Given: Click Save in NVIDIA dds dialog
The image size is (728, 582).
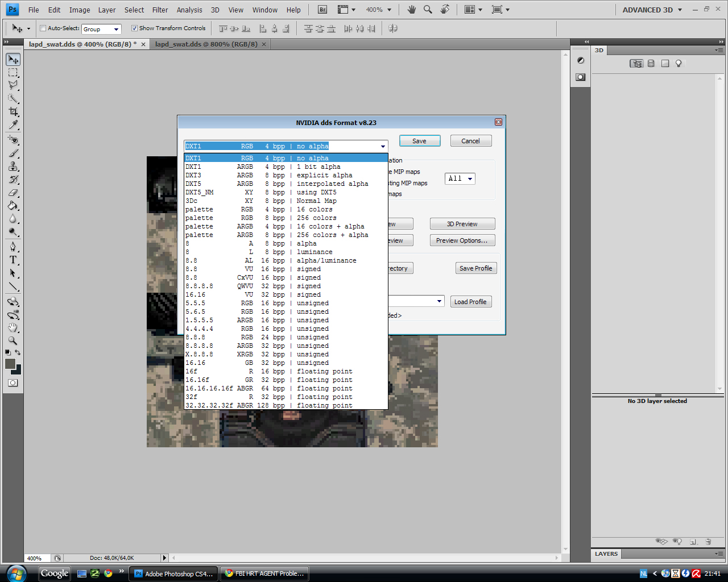Looking at the screenshot, I should [420, 141].
